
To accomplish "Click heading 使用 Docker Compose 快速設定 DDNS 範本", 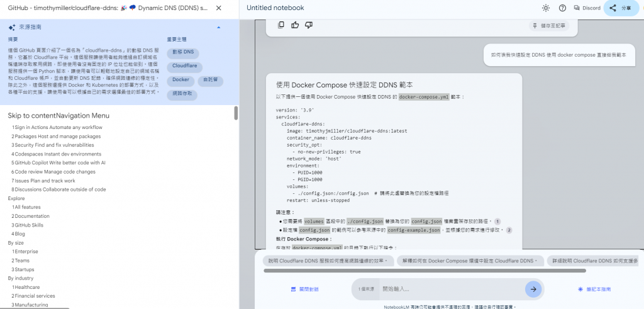I will (345, 85).
